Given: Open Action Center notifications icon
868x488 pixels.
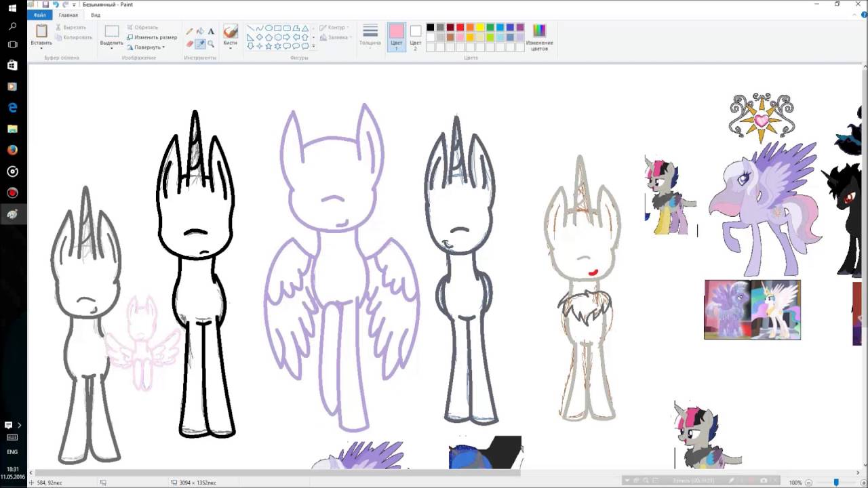Looking at the screenshot, I should (x=8, y=425).
